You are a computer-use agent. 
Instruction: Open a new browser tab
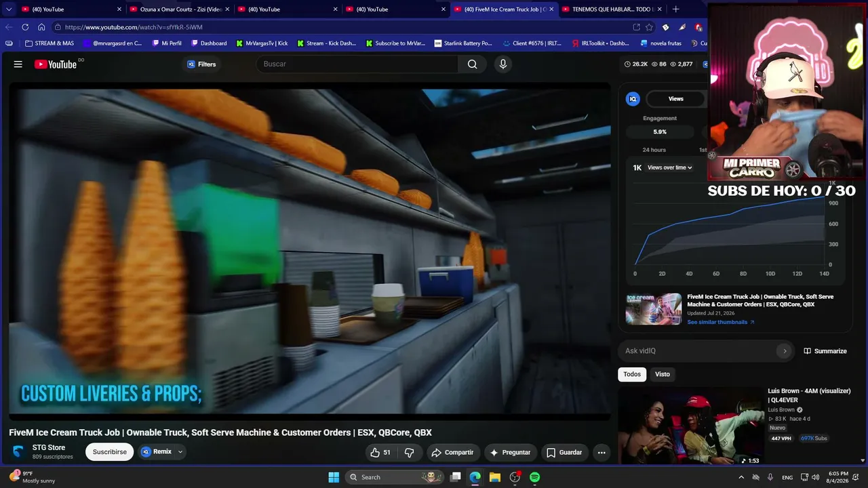point(675,9)
